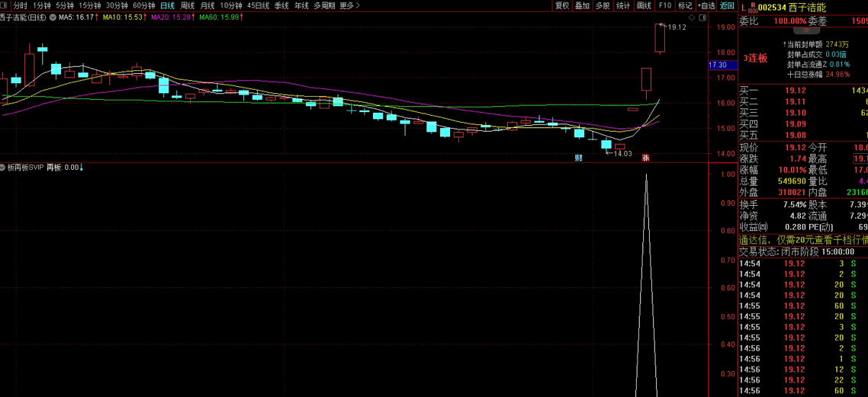Click the 14:56 trade row with volume 22
The image size is (868, 397).
click(803, 380)
